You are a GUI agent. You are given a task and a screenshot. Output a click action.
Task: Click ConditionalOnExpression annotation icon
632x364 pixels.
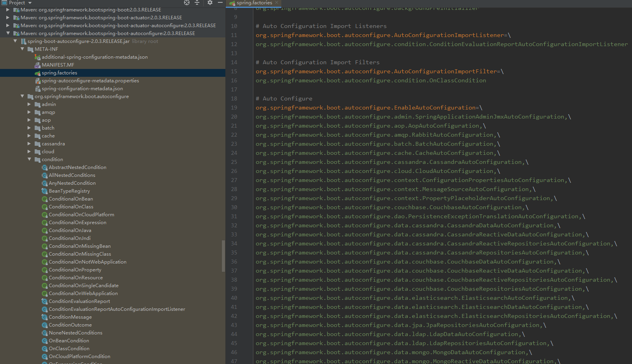pos(45,223)
